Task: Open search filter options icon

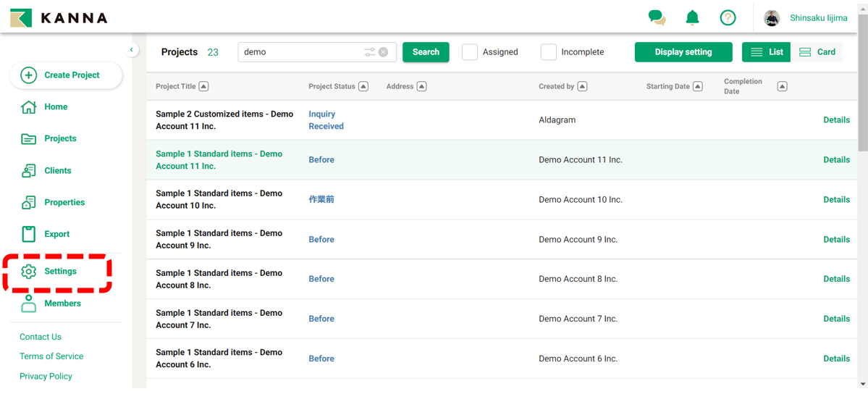Action: click(x=370, y=52)
